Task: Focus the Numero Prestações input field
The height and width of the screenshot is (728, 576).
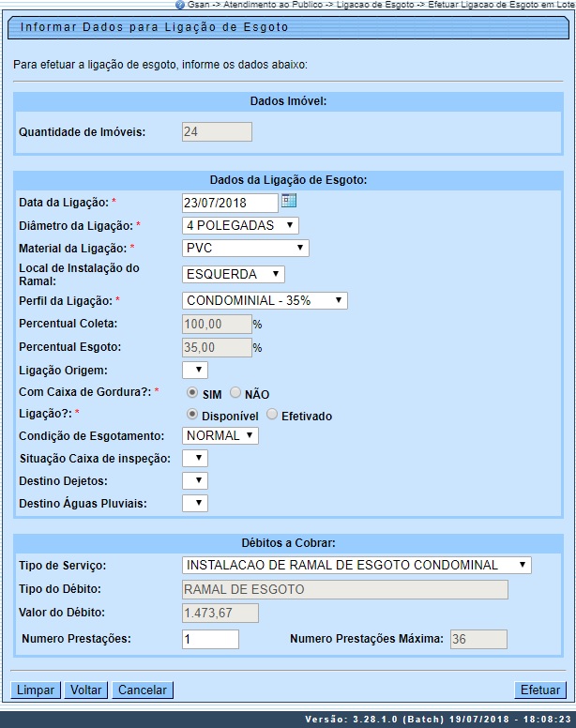Action: tap(210, 639)
